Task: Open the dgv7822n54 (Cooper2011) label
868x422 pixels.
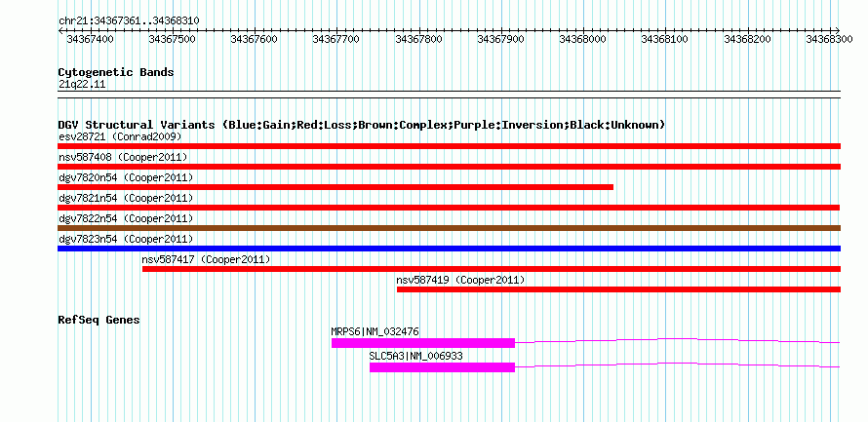Action: click(126, 218)
